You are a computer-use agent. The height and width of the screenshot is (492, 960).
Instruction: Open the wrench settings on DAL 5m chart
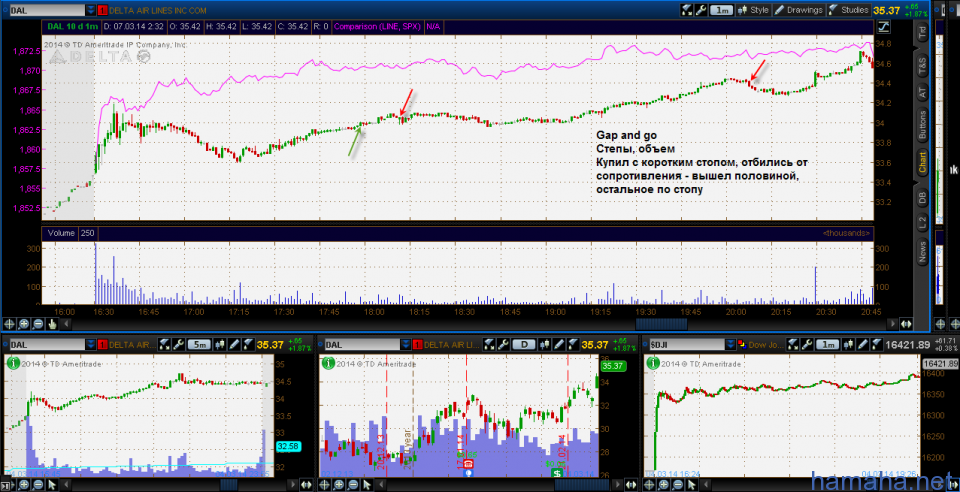[178, 345]
